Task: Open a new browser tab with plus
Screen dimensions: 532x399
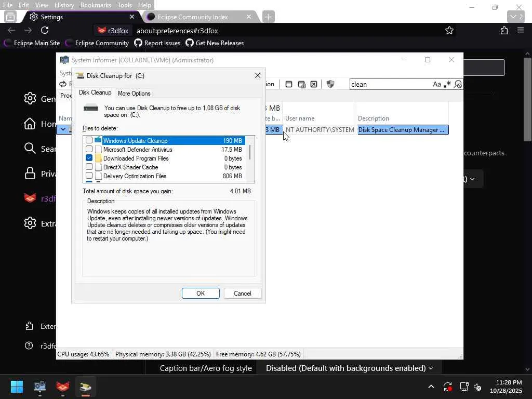Action: pyautogui.click(x=268, y=17)
